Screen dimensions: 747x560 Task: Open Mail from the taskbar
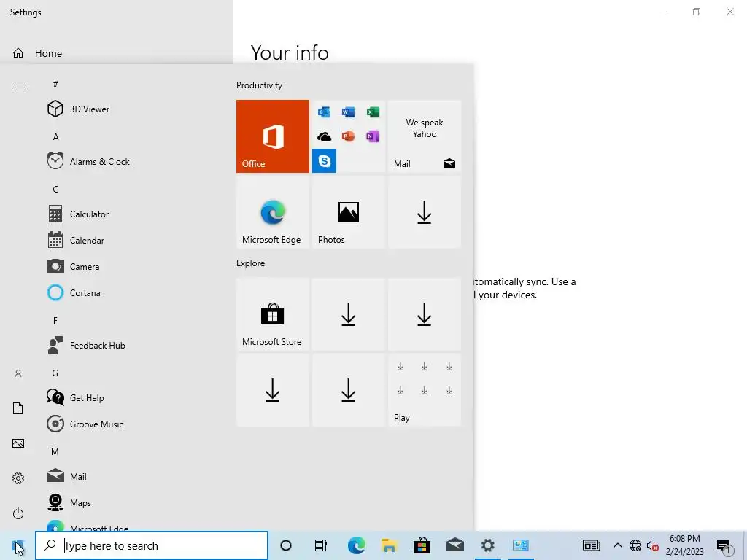pos(455,545)
